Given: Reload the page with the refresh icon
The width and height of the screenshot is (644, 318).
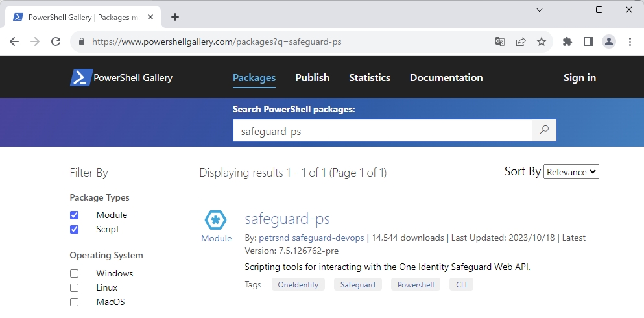Looking at the screenshot, I should click(56, 42).
